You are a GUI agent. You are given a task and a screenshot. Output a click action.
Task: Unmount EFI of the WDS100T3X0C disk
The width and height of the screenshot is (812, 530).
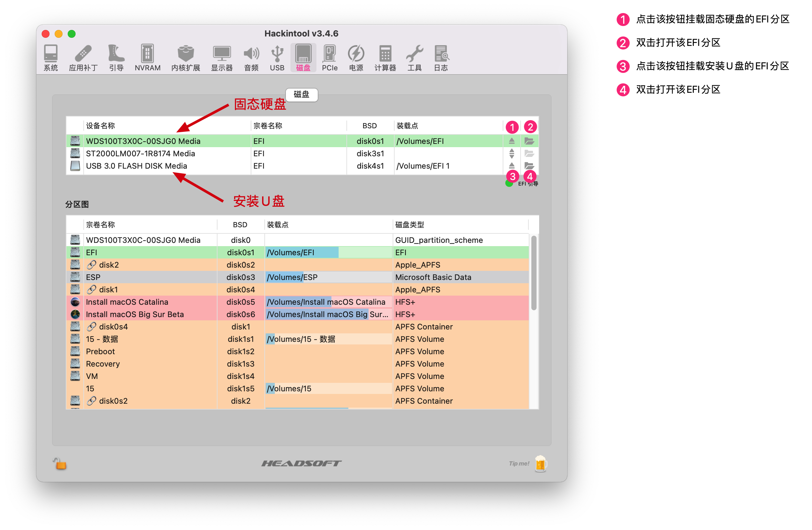(511, 141)
